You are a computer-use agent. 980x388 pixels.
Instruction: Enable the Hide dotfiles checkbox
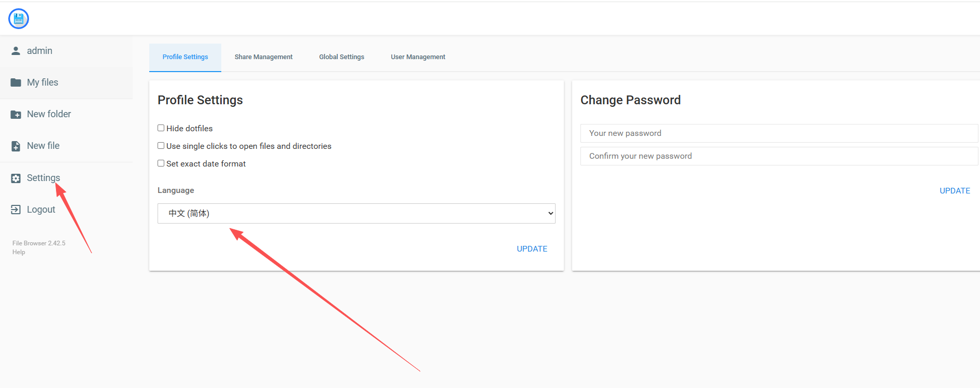point(161,128)
